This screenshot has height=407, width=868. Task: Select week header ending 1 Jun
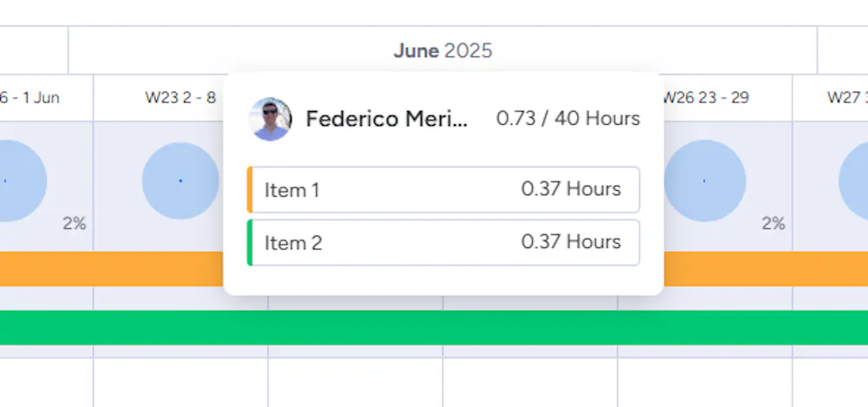[35, 97]
